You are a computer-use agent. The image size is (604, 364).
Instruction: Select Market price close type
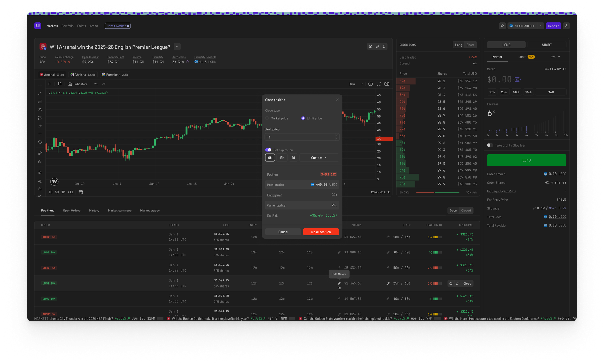tap(267, 118)
